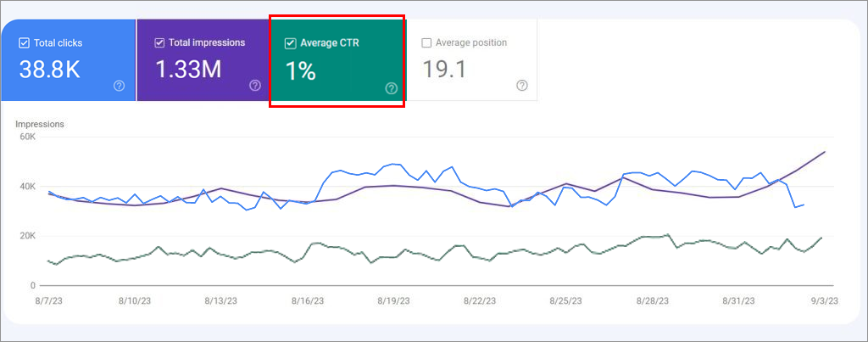
Task: Click the 8/10/23 date label
Action: point(135,301)
